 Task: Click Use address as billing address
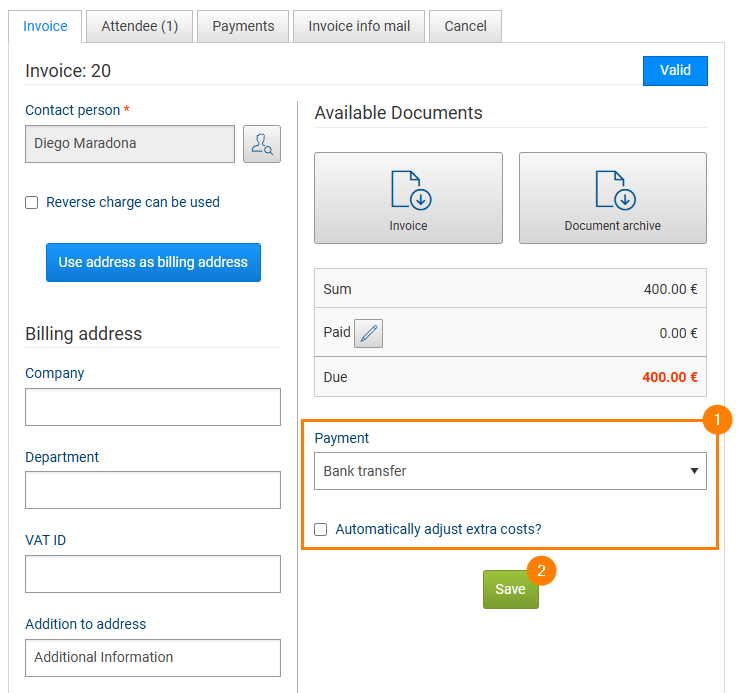click(x=153, y=262)
